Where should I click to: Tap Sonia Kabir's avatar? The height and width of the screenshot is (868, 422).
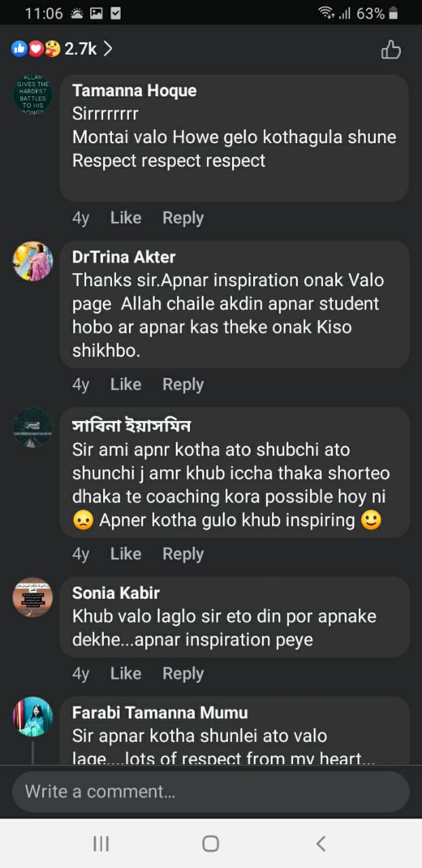[x=33, y=597]
